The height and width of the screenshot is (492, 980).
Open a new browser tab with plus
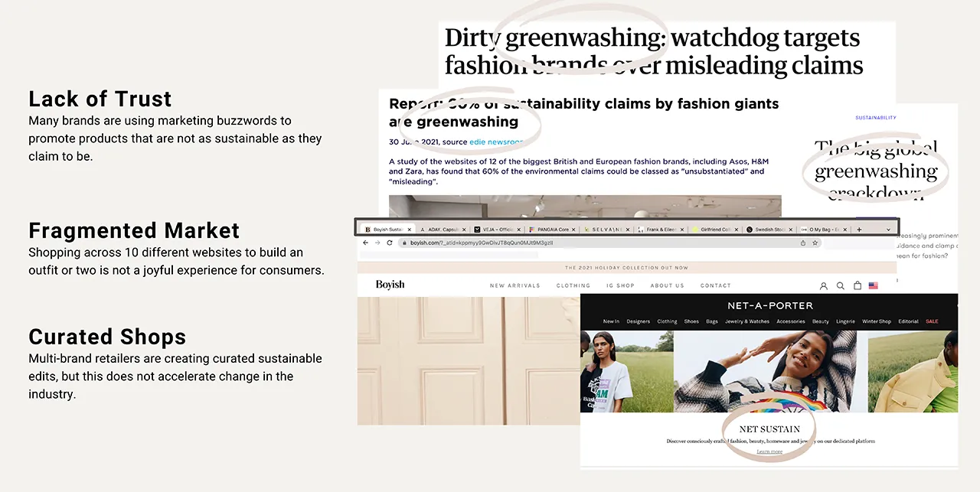[859, 229]
